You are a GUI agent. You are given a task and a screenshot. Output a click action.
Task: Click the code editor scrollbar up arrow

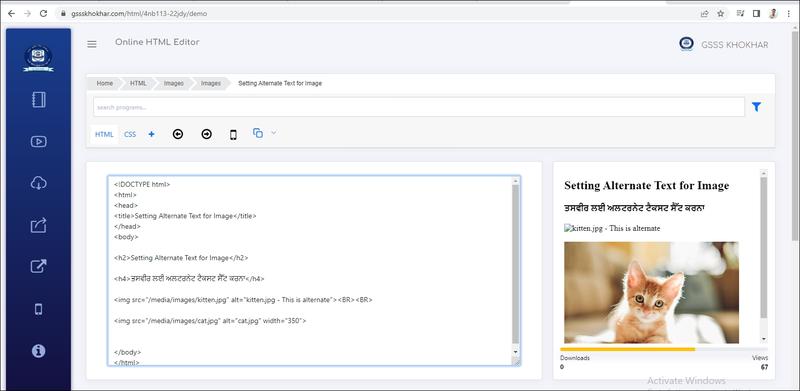click(515, 180)
